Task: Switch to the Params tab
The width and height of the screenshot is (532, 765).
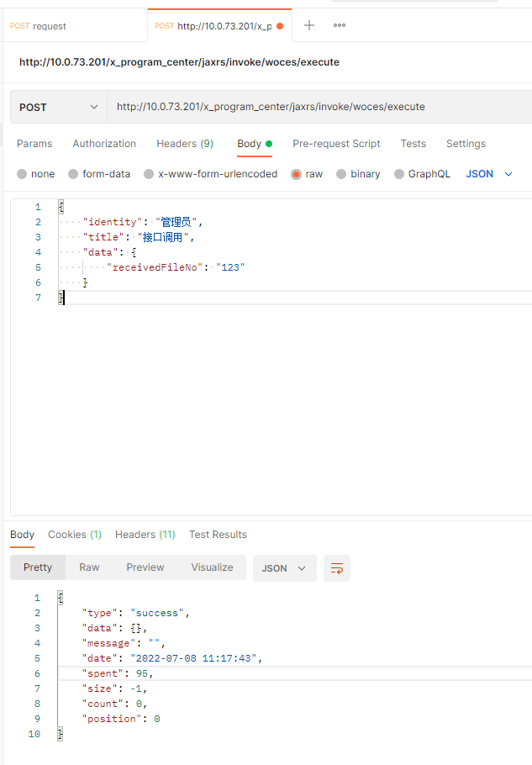Action: (x=34, y=144)
